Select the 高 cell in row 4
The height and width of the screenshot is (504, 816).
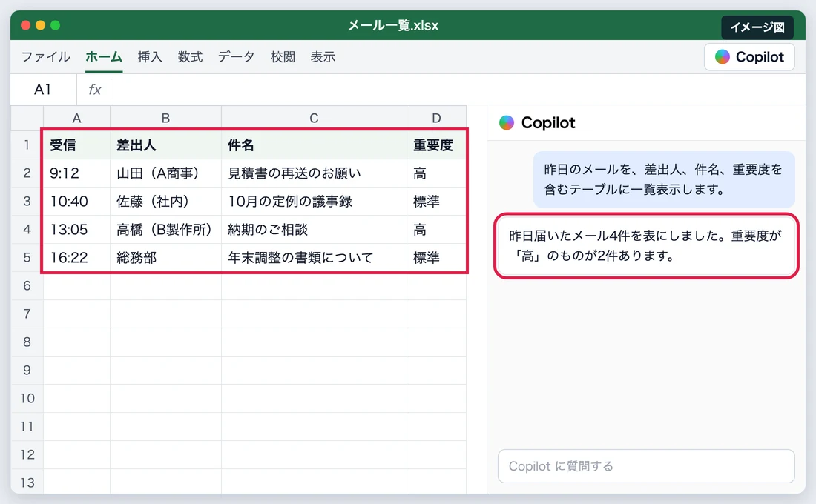pyautogui.click(x=436, y=229)
